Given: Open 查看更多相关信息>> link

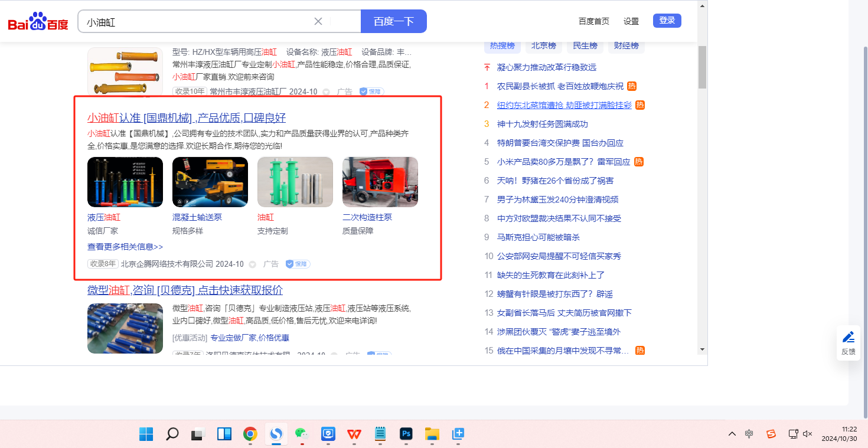Looking at the screenshot, I should click(x=125, y=247).
